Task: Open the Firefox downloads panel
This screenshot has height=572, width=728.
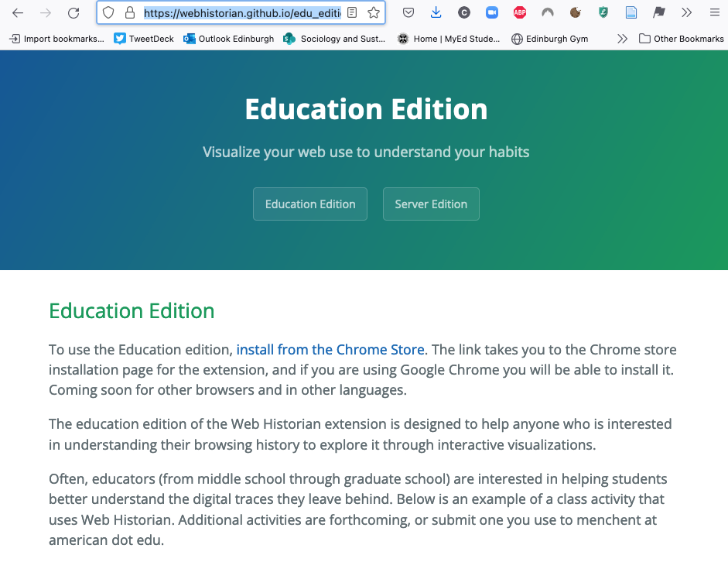Action: [x=436, y=12]
